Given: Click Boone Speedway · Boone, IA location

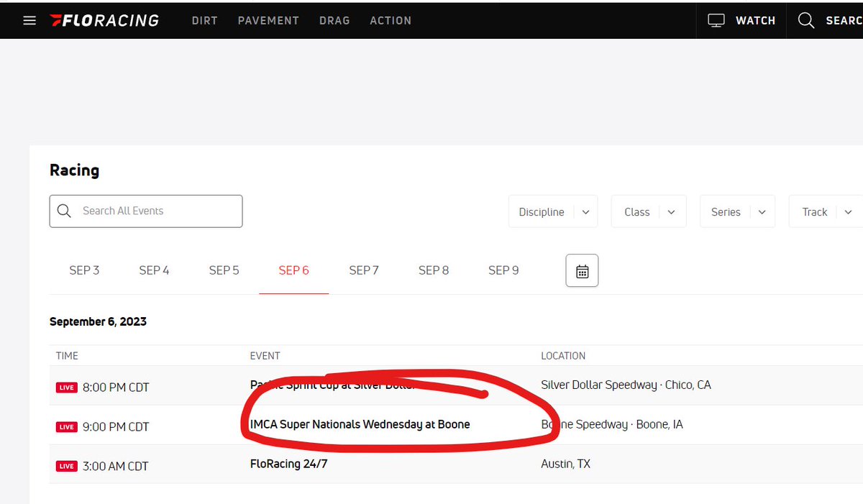Looking at the screenshot, I should 612,424.
